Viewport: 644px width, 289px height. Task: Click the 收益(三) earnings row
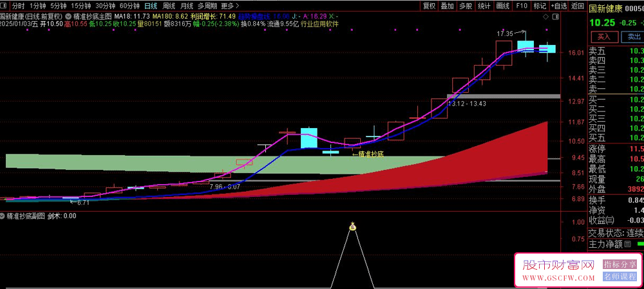pos(616,220)
